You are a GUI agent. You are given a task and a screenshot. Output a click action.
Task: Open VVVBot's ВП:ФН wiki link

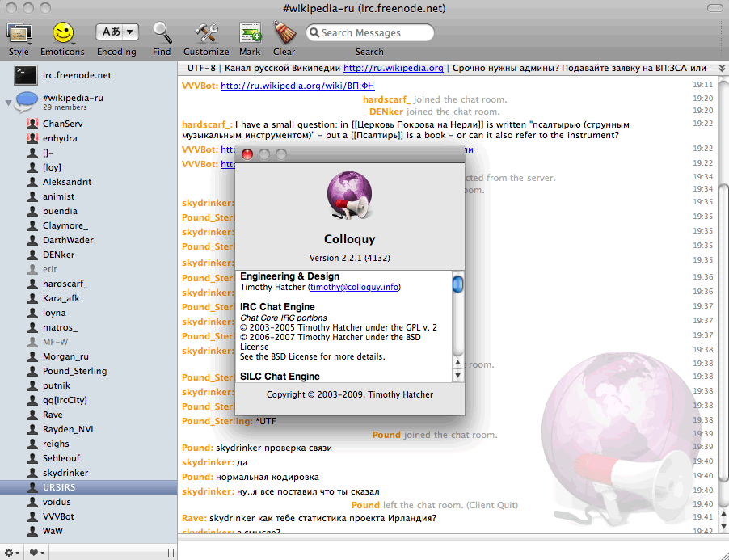point(297,86)
